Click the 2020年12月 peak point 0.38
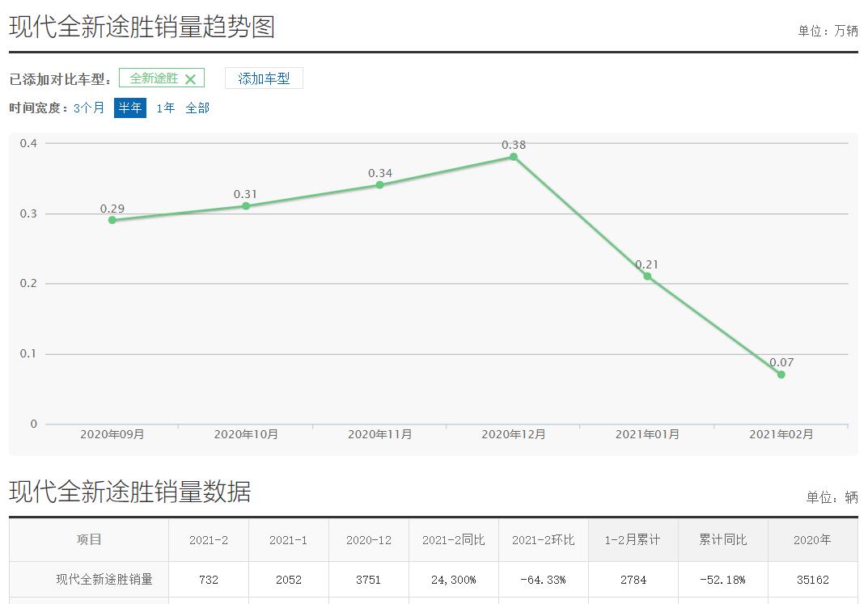Screen dimensions: 868x604 pyautogui.click(x=514, y=157)
